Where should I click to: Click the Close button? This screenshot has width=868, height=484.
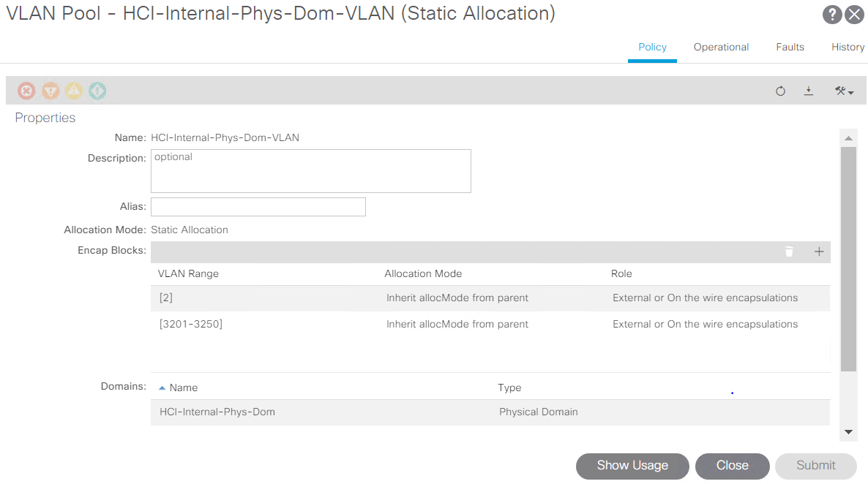point(732,466)
